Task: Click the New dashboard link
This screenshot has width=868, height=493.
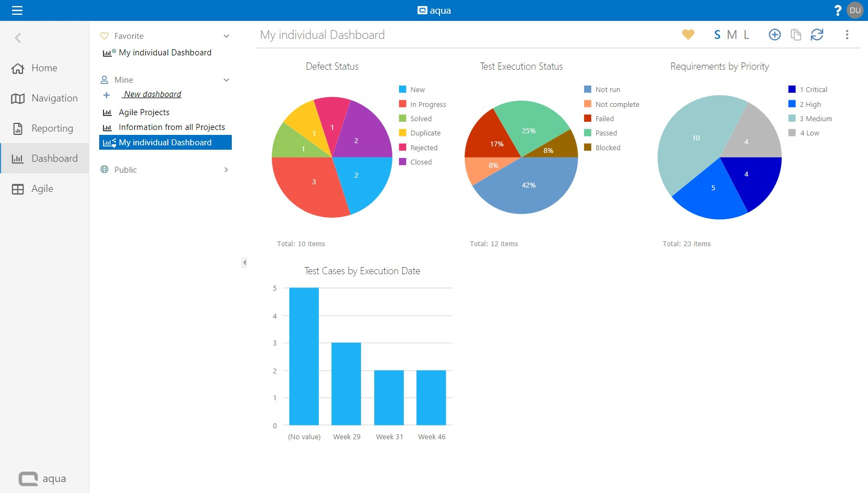Action: [x=152, y=94]
